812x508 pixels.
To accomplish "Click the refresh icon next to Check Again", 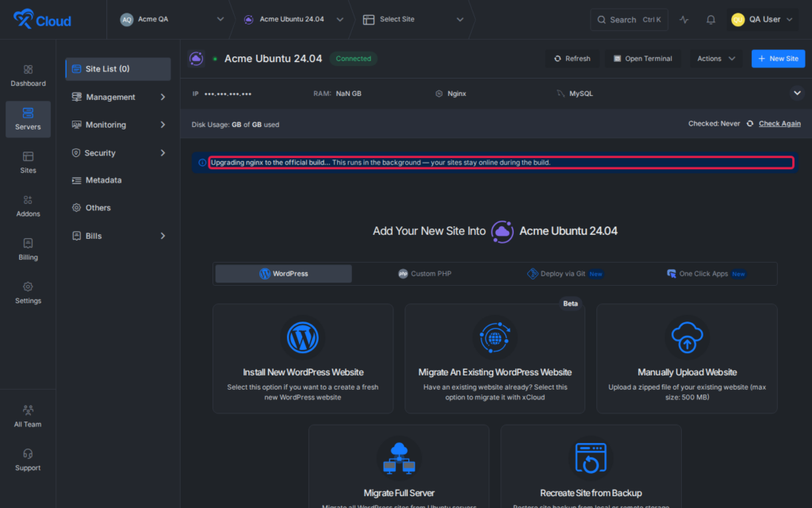I will pos(750,123).
